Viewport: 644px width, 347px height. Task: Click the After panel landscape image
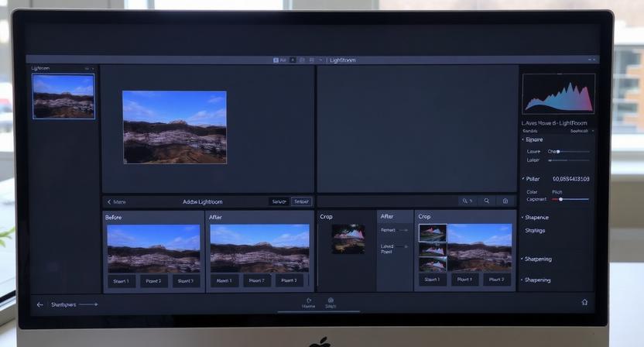tap(259, 248)
